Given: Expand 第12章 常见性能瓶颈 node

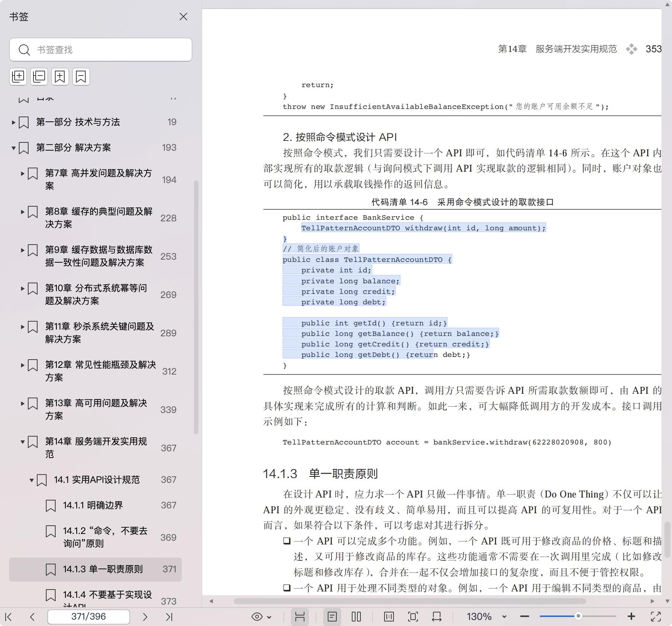Looking at the screenshot, I should [x=23, y=365].
